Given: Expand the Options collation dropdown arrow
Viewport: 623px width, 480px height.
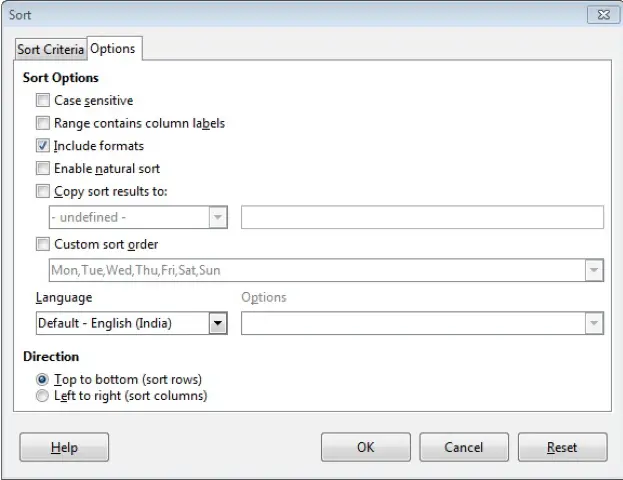Looking at the screenshot, I should 594,323.
